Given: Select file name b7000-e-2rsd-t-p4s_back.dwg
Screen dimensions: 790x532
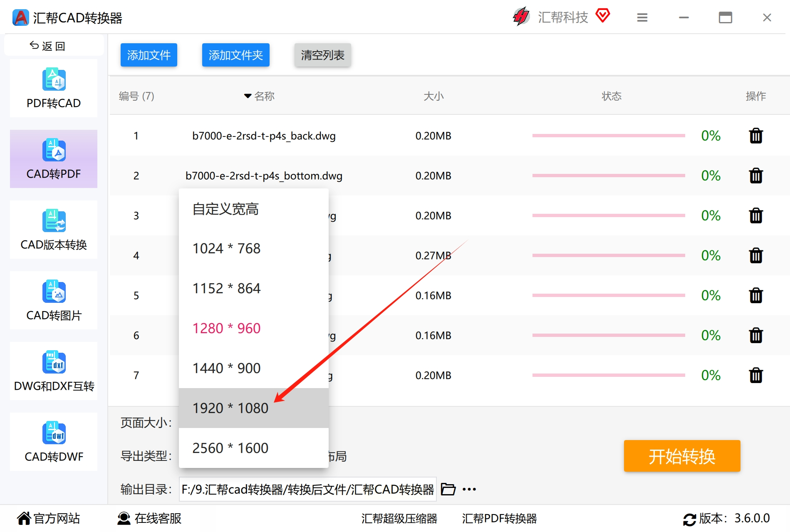Looking at the screenshot, I should (x=264, y=136).
